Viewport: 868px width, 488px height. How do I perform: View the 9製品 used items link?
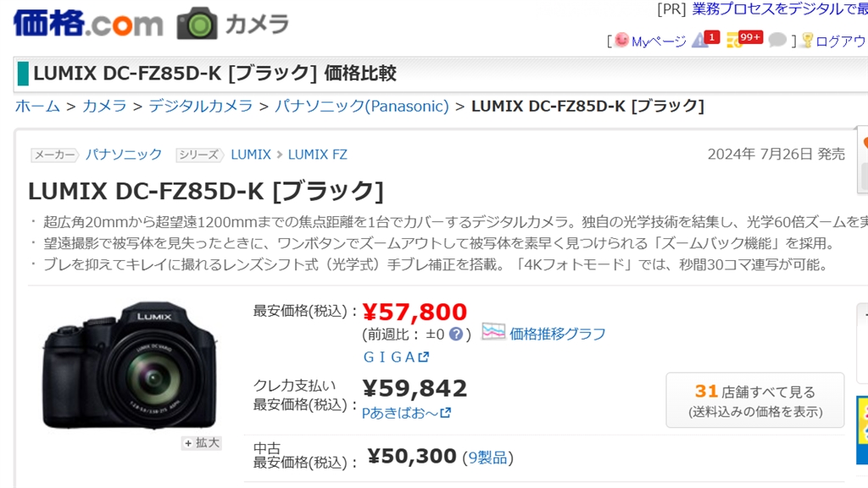point(487,457)
